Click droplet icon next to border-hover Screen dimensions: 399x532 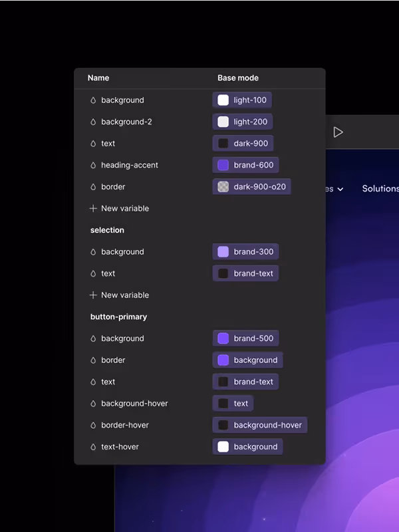point(93,425)
